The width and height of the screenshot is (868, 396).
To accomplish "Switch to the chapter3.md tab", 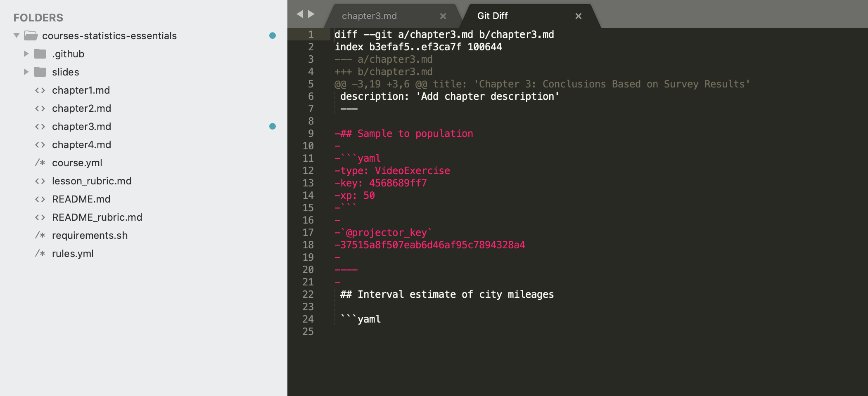I will [x=369, y=16].
